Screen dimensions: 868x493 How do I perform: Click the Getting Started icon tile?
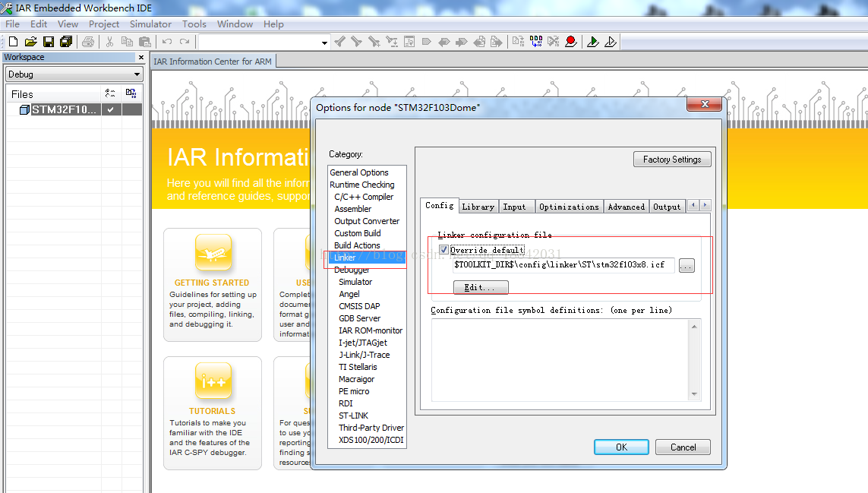click(212, 253)
